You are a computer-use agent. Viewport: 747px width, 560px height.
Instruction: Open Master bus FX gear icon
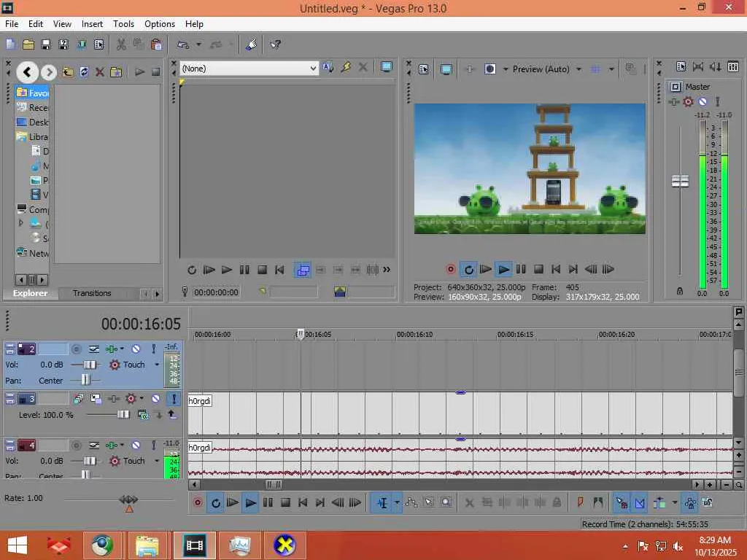pos(688,101)
